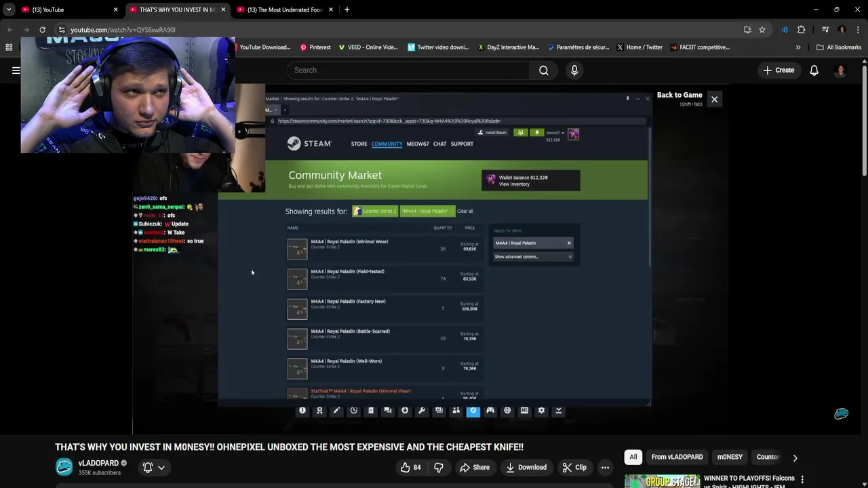Open the Chrome apps grid icon
Image resolution: width=868 pixels, height=488 pixels.
coord(9,47)
